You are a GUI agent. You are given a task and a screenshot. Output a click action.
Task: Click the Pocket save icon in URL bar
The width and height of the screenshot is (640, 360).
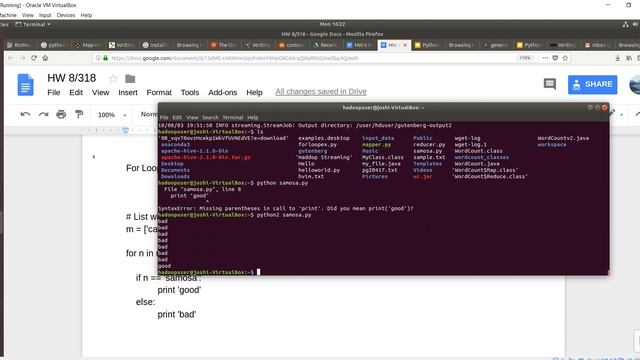tap(555, 58)
